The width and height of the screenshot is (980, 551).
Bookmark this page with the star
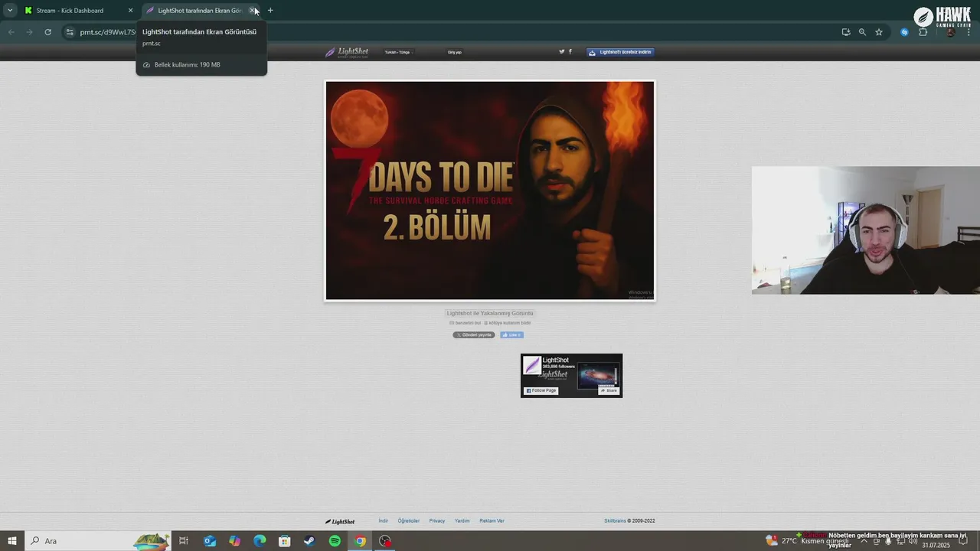[x=879, y=32]
